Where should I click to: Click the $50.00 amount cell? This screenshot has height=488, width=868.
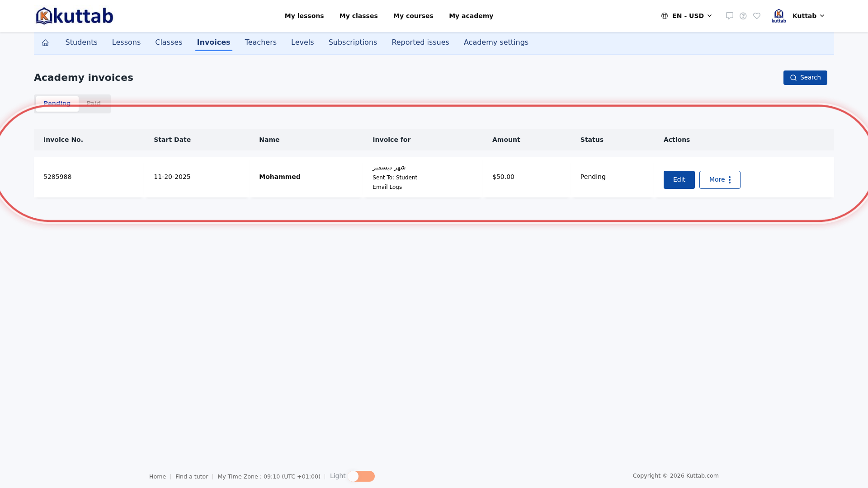pyautogui.click(x=503, y=177)
